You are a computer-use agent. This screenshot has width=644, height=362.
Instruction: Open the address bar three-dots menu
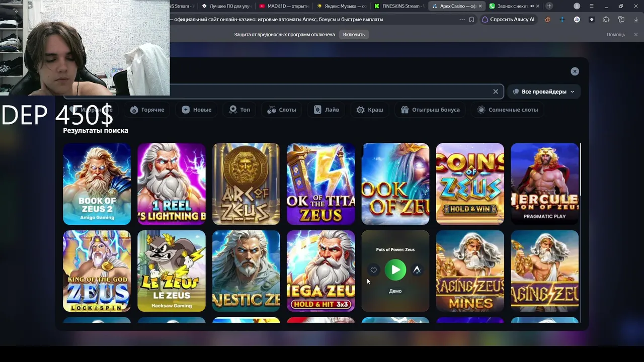(462, 20)
